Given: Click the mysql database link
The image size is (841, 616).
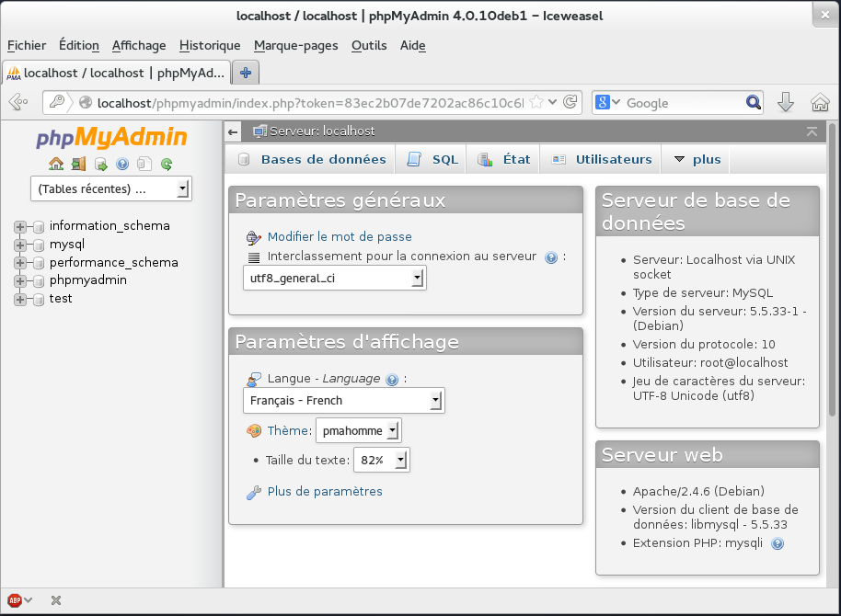Looking at the screenshot, I should coord(67,245).
